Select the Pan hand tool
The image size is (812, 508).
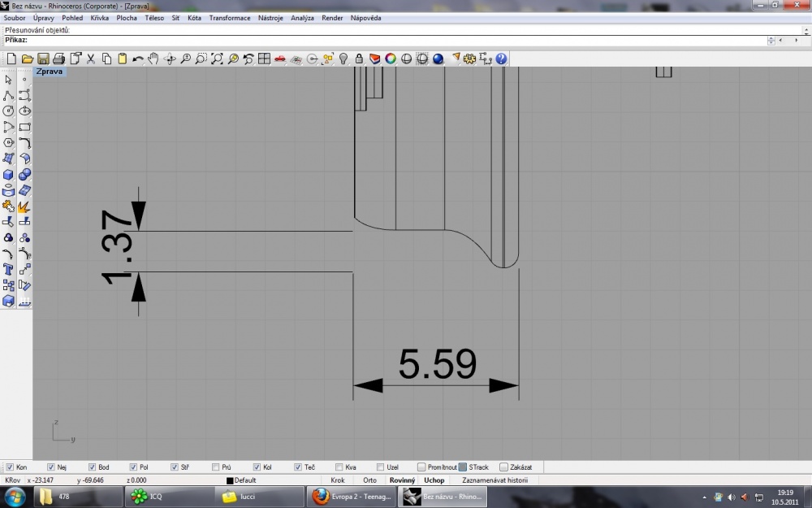point(153,59)
